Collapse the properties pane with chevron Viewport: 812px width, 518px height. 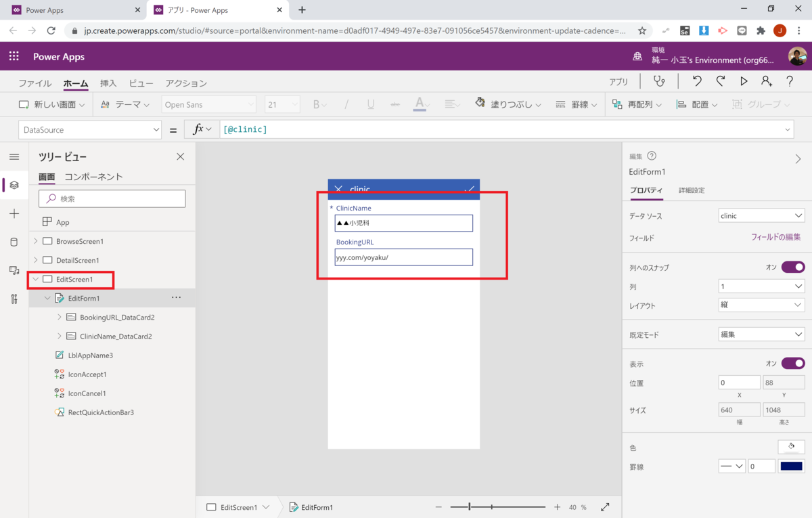(x=798, y=159)
